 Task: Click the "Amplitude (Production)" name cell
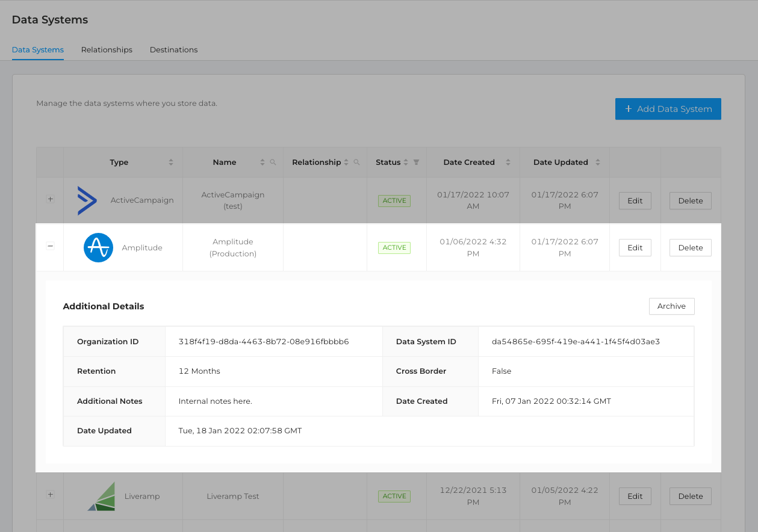[233, 247]
